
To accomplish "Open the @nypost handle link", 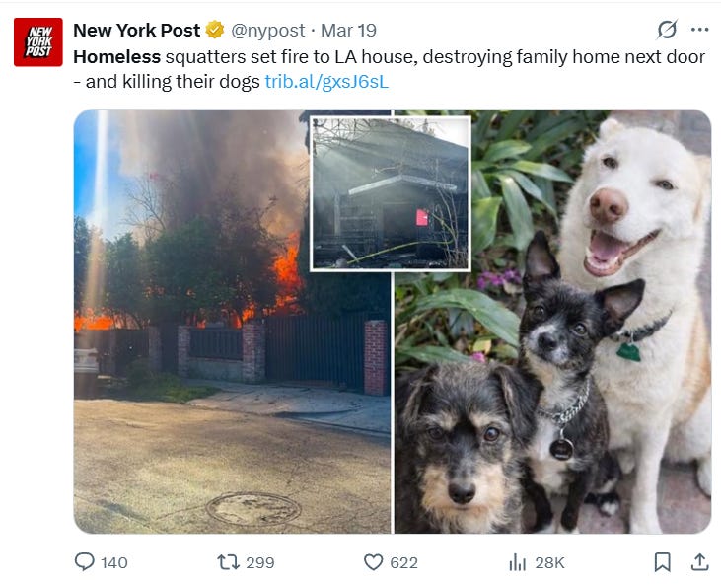I will [267, 31].
